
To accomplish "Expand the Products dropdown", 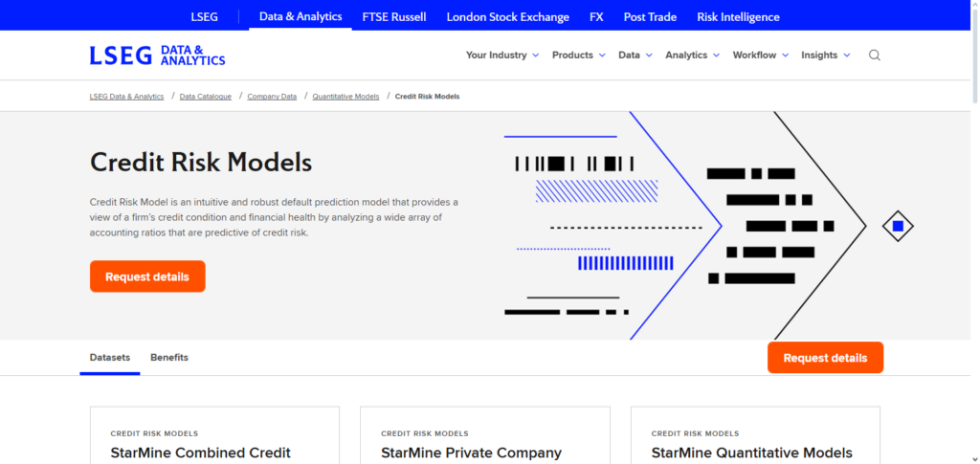I will pos(579,55).
